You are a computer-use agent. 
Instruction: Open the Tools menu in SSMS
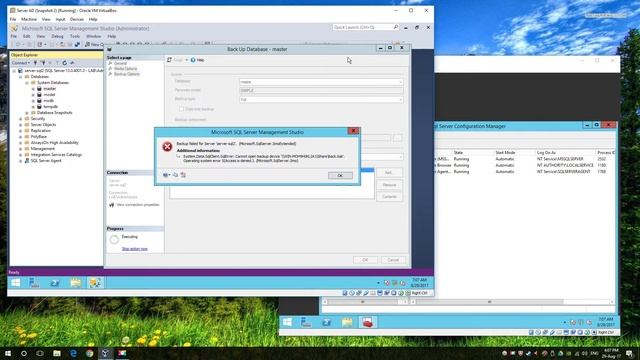point(75,36)
